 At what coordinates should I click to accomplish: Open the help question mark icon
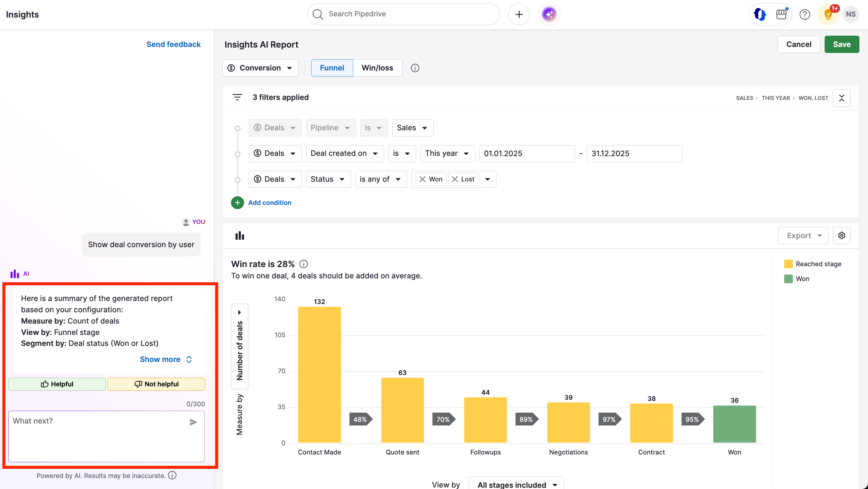click(805, 14)
